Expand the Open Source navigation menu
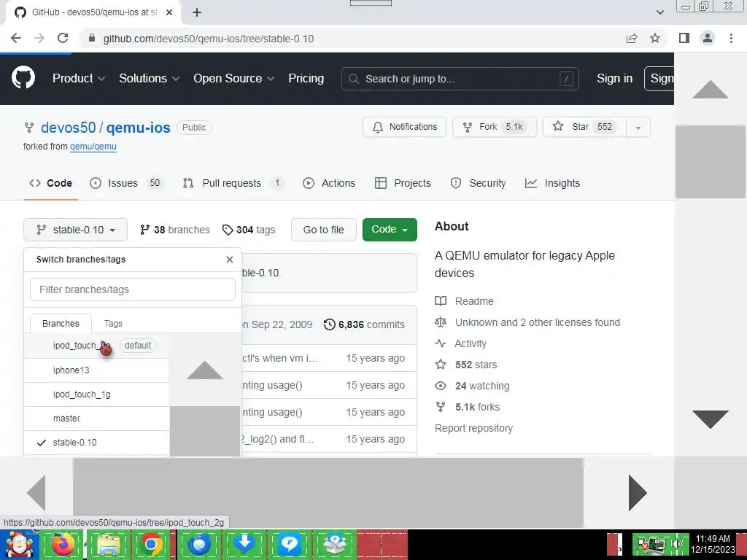 point(233,78)
